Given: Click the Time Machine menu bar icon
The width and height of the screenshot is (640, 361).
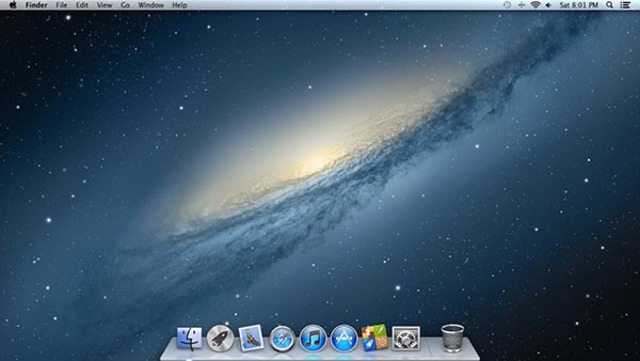Looking at the screenshot, I should point(507,5).
